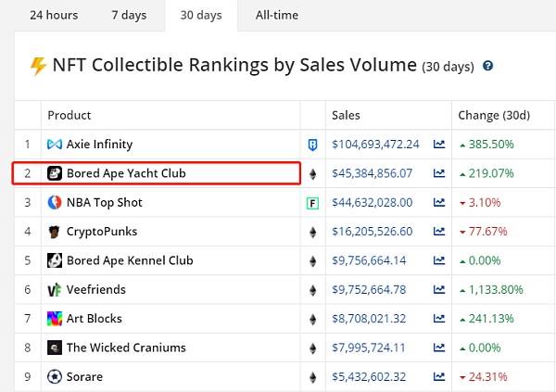The height and width of the screenshot is (392, 556).
Task: Sort by the Sales column header
Action: click(346, 115)
